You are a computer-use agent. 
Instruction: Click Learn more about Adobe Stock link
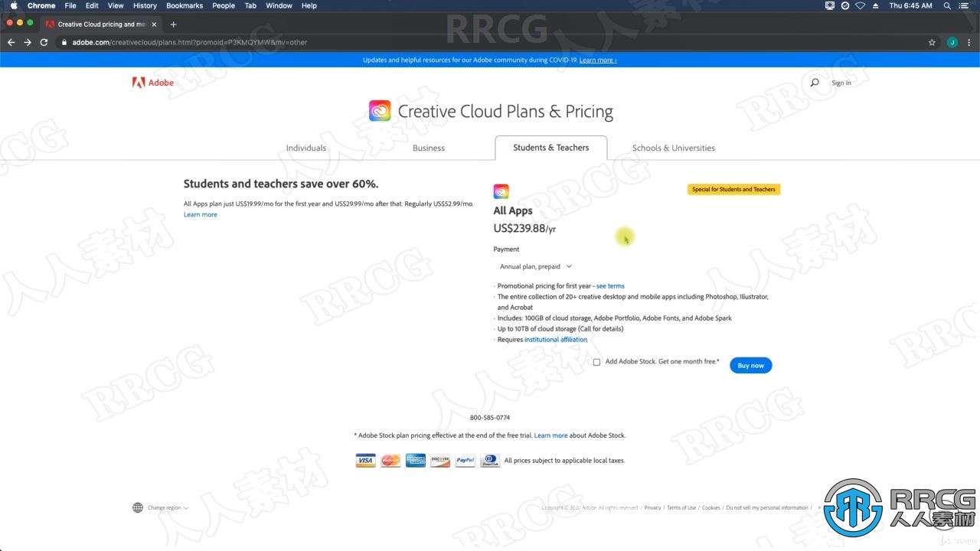click(550, 435)
